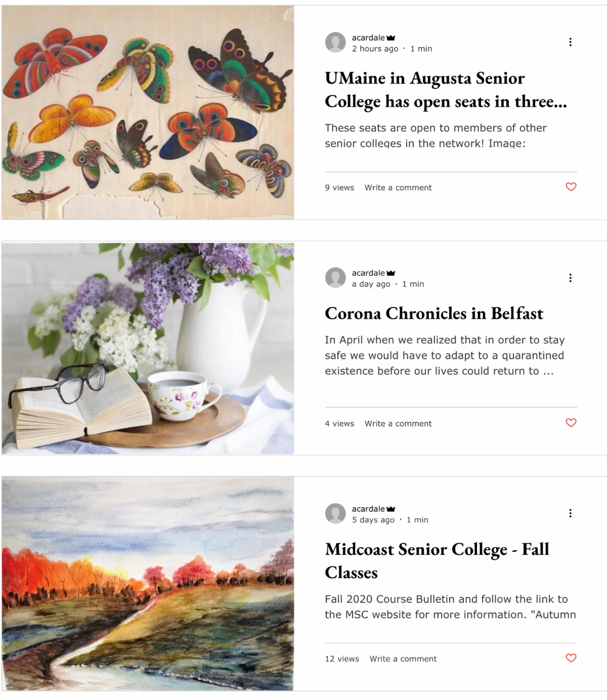This screenshot has height=700, width=607.
Task: Click heart icon on Midcoast Senior College post
Action: [x=571, y=658]
